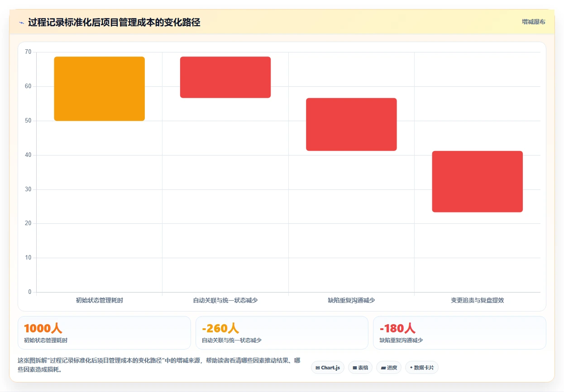Click the 进度 tag chip
The width and height of the screenshot is (564, 392).
click(x=389, y=368)
